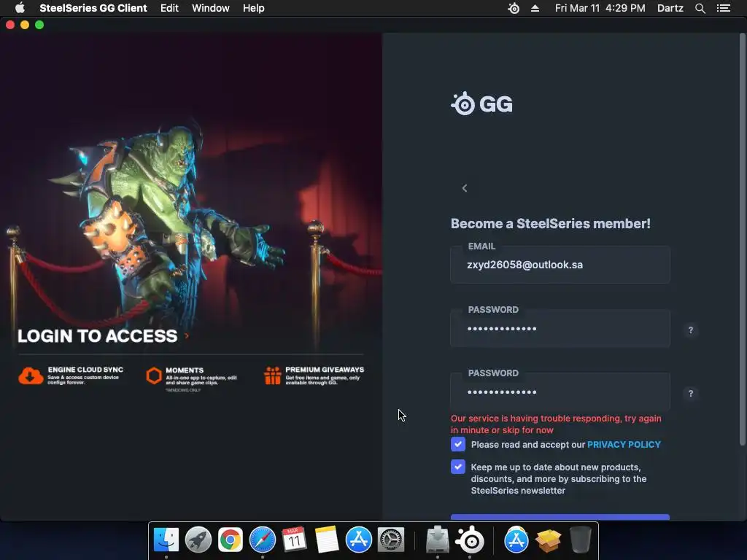747x560 pixels.
Task: Open the cardboard package icon in the Dock
Action: pyautogui.click(x=548, y=540)
